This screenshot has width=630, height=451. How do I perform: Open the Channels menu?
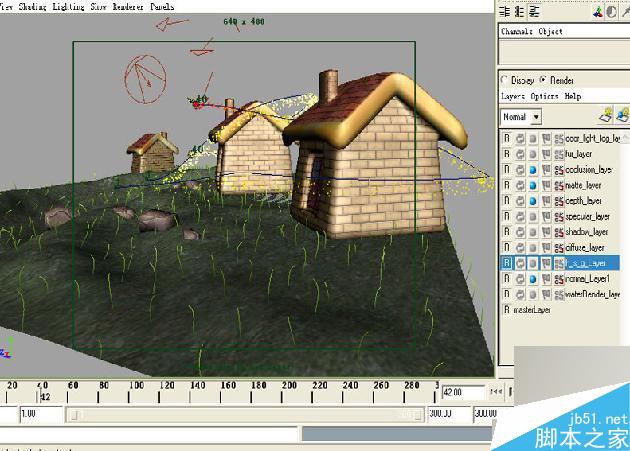(x=517, y=31)
